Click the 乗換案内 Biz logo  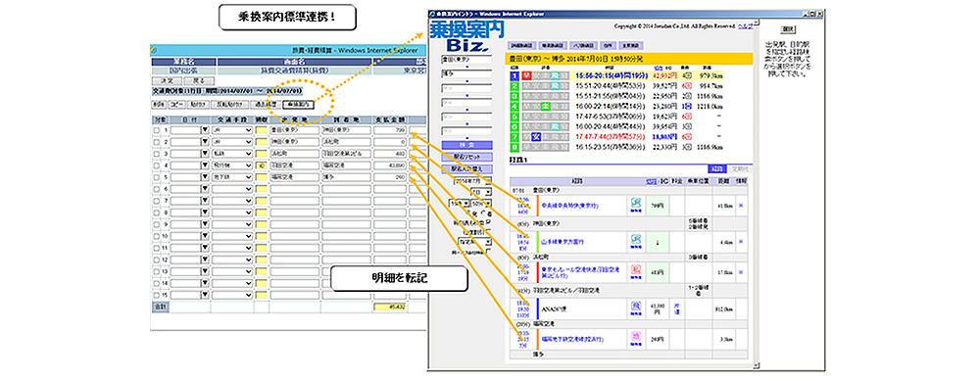coord(466,37)
